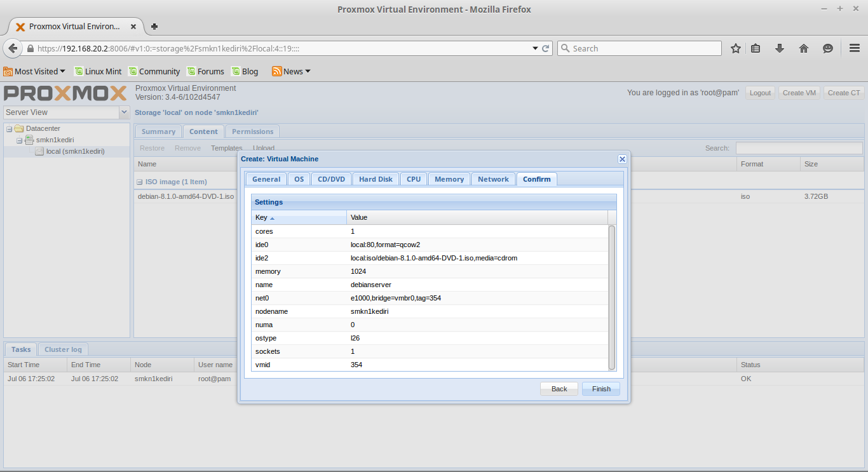Viewport: 868px width, 472px height.
Task: Open the URL history dropdown arrow
Action: (x=535, y=48)
